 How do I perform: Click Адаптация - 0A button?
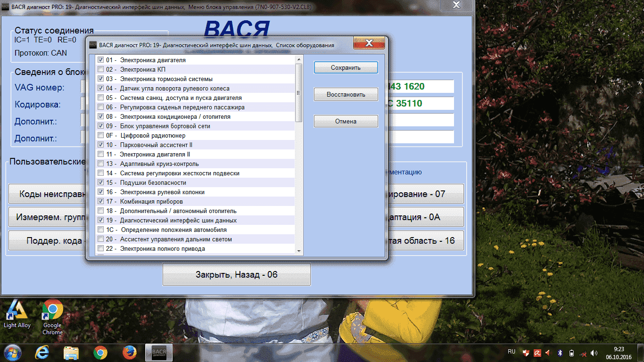(425, 217)
